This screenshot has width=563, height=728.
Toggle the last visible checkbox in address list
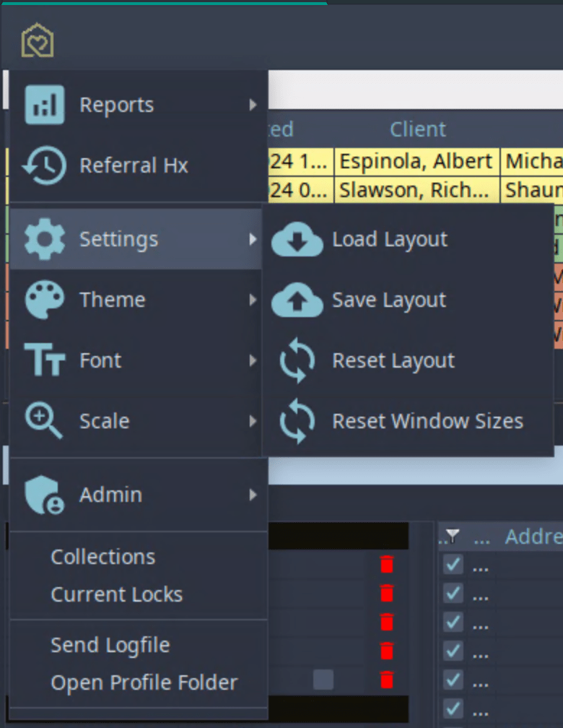(453, 708)
